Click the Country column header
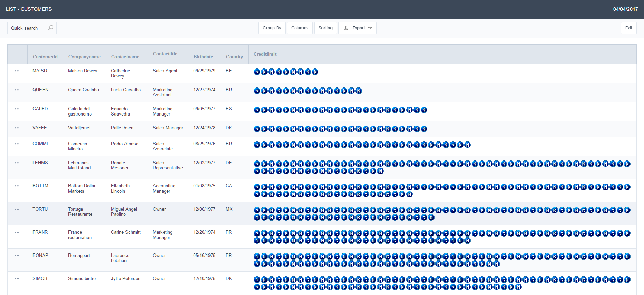 pos(234,57)
